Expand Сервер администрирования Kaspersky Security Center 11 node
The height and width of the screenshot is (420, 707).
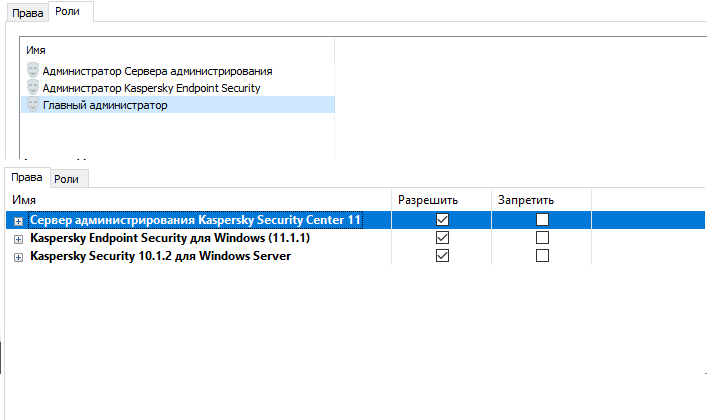coord(18,220)
